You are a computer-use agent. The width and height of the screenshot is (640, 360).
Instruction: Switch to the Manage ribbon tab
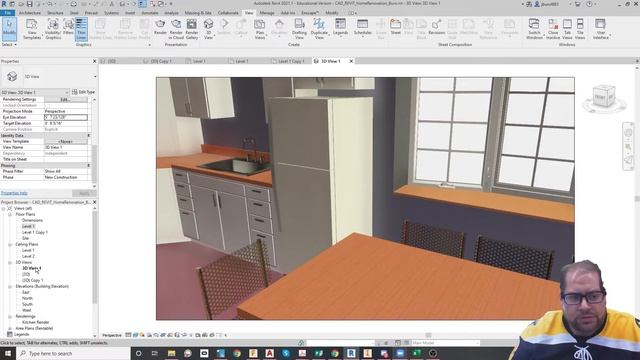[x=267, y=13]
